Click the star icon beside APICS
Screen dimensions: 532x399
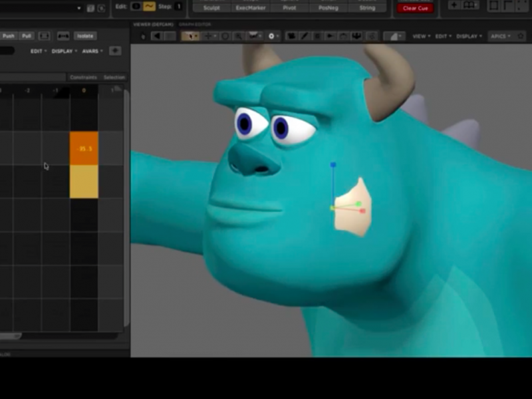(521, 36)
